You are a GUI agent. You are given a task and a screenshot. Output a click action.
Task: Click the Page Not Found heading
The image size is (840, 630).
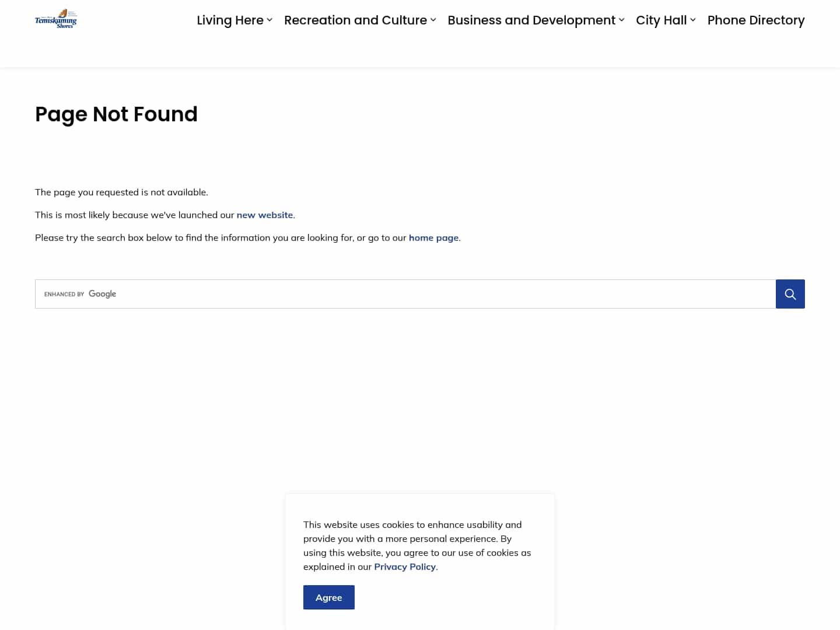[116, 114]
